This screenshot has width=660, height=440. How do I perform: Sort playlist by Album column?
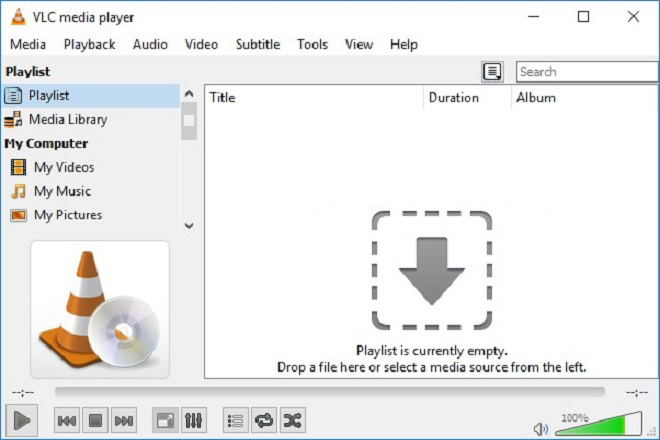585,98
